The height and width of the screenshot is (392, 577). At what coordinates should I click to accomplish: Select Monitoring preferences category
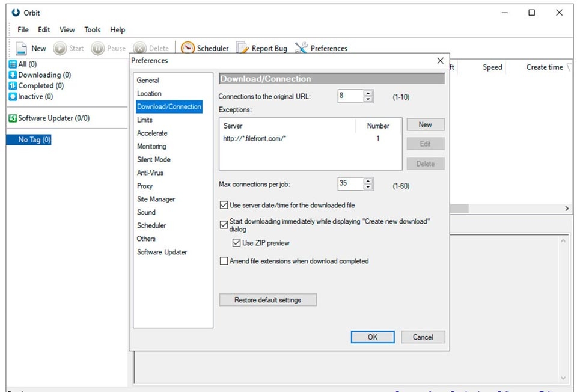(151, 147)
